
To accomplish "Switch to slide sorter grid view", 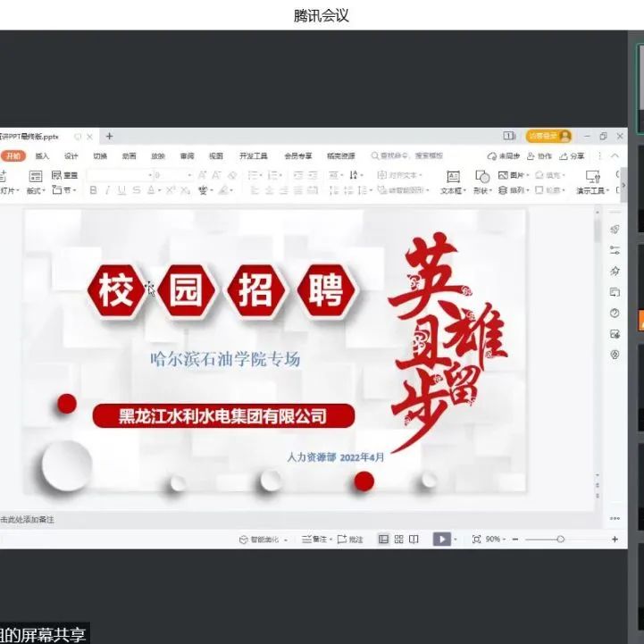I will [398, 539].
